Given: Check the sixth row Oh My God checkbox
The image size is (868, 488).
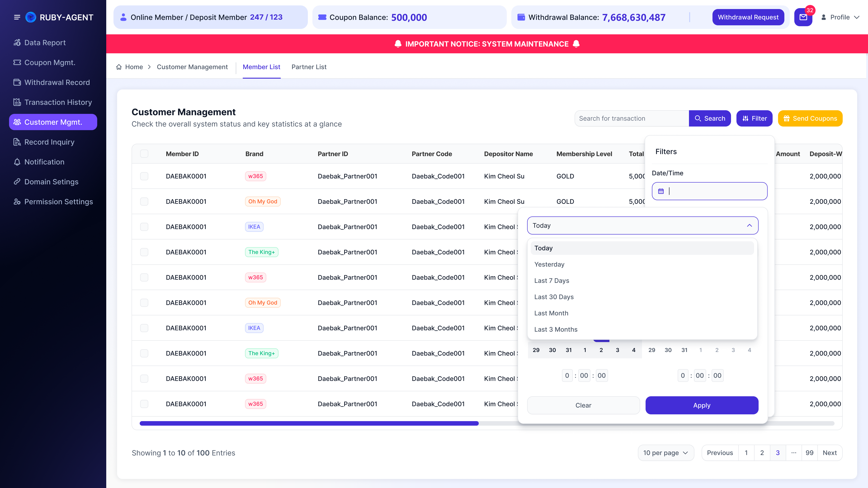Looking at the screenshot, I should click(x=144, y=303).
